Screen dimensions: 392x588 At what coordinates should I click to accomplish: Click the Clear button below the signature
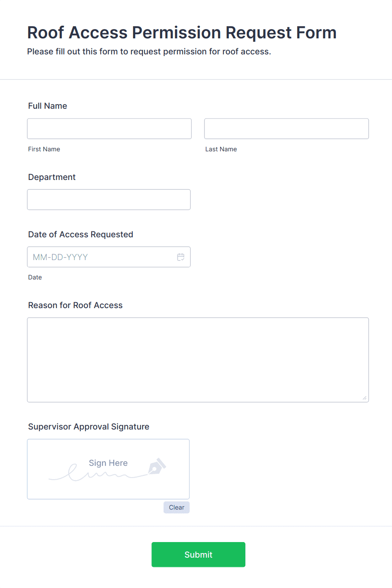coord(176,507)
